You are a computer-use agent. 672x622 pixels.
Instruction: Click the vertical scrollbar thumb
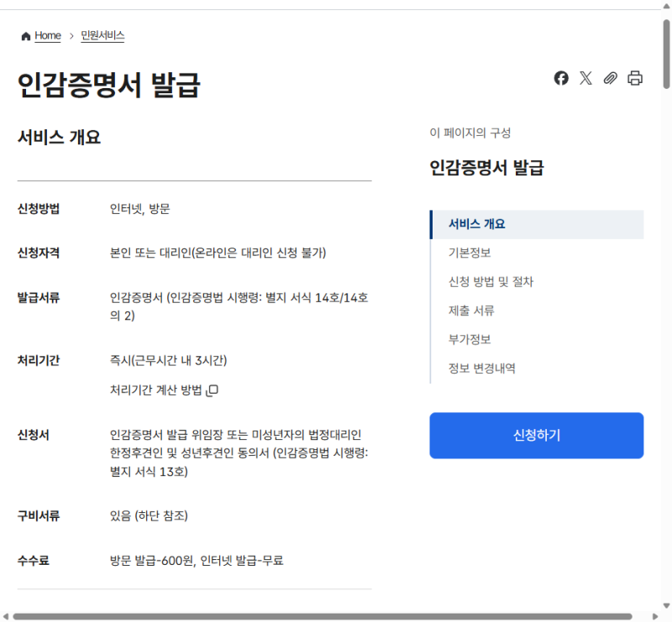coord(666,54)
